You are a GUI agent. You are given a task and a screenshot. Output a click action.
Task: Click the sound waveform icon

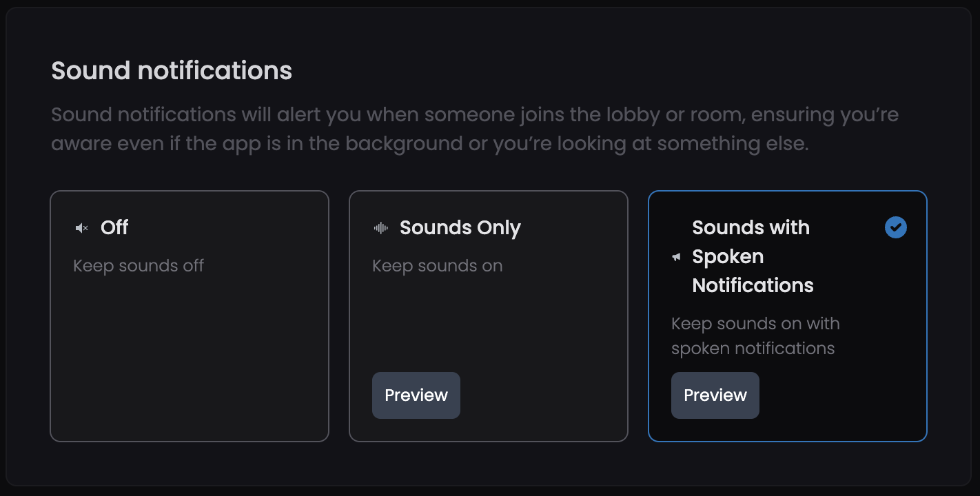pyautogui.click(x=381, y=228)
